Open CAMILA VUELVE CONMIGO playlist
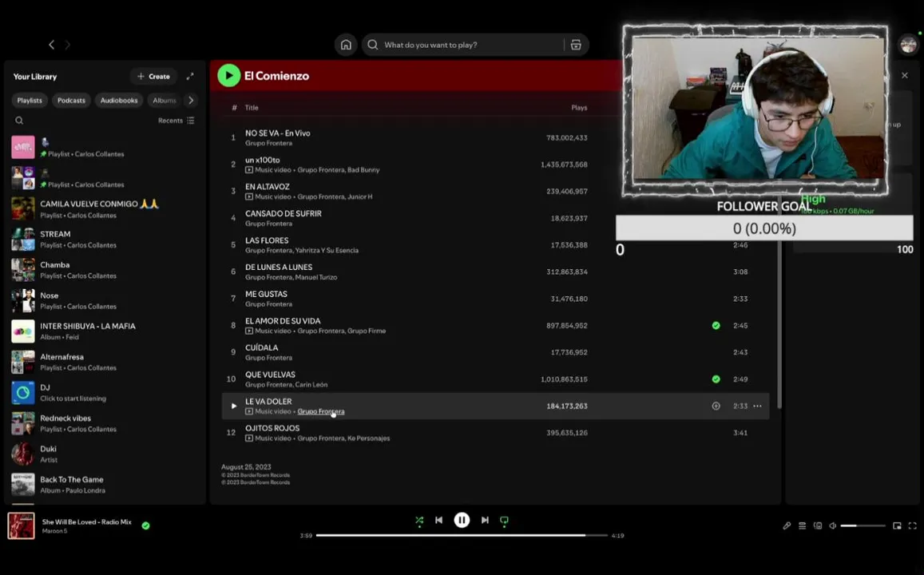Image resolution: width=924 pixels, height=575 pixels. [x=105, y=208]
